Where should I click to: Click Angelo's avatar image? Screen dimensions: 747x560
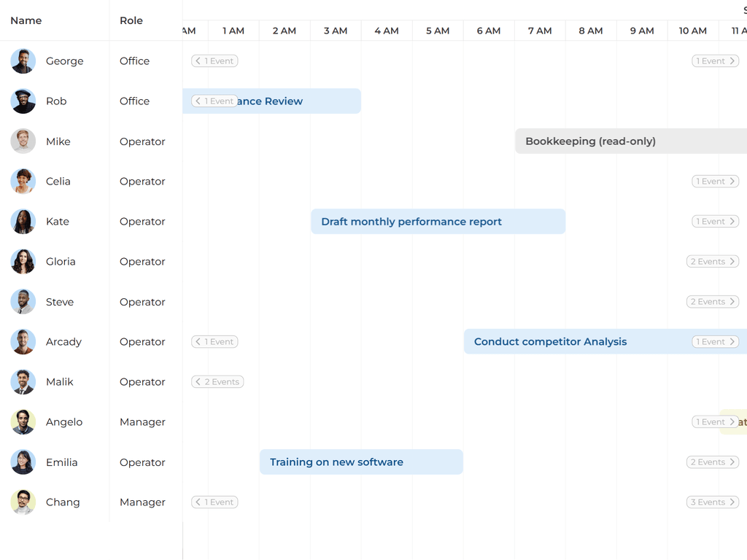tap(23, 422)
